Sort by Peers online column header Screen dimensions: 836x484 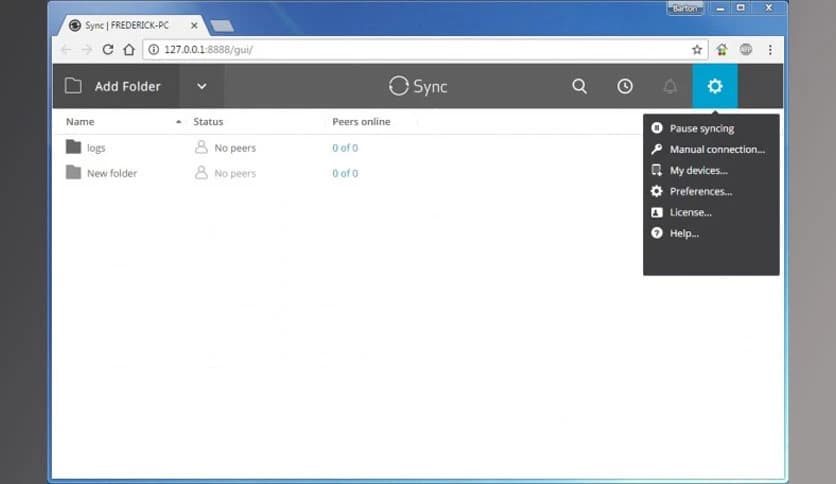point(361,122)
